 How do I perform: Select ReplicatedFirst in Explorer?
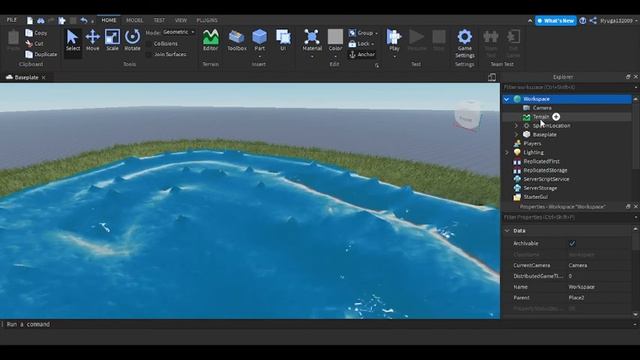(541, 161)
